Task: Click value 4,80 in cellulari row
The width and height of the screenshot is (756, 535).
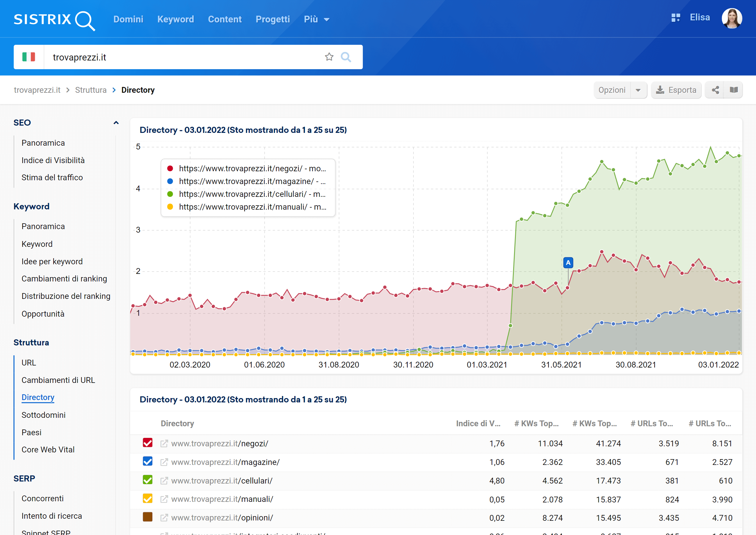Action: (497, 481)
